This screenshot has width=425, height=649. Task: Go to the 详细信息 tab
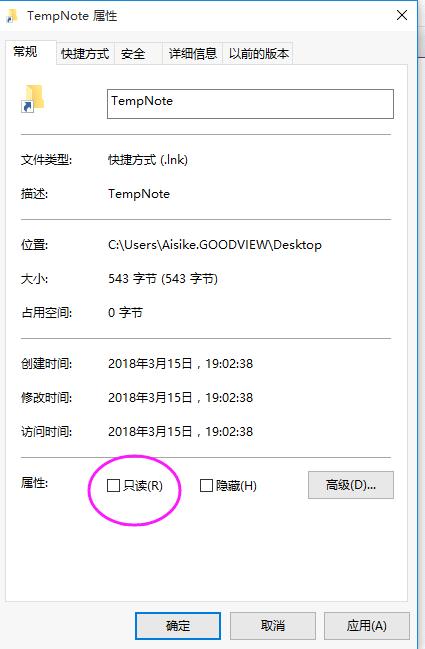[192, 53]
